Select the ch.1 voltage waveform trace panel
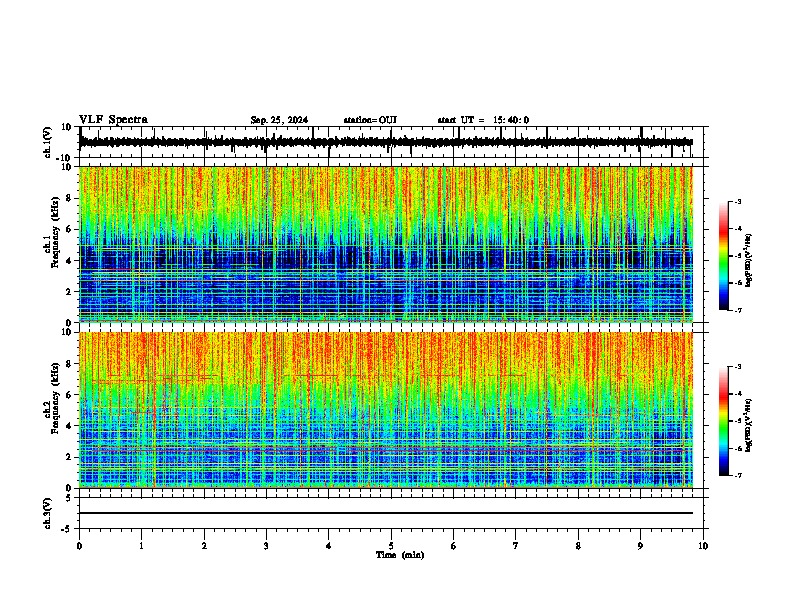The width and height of the screenshot is (792, 612). [x=393, y=142]
